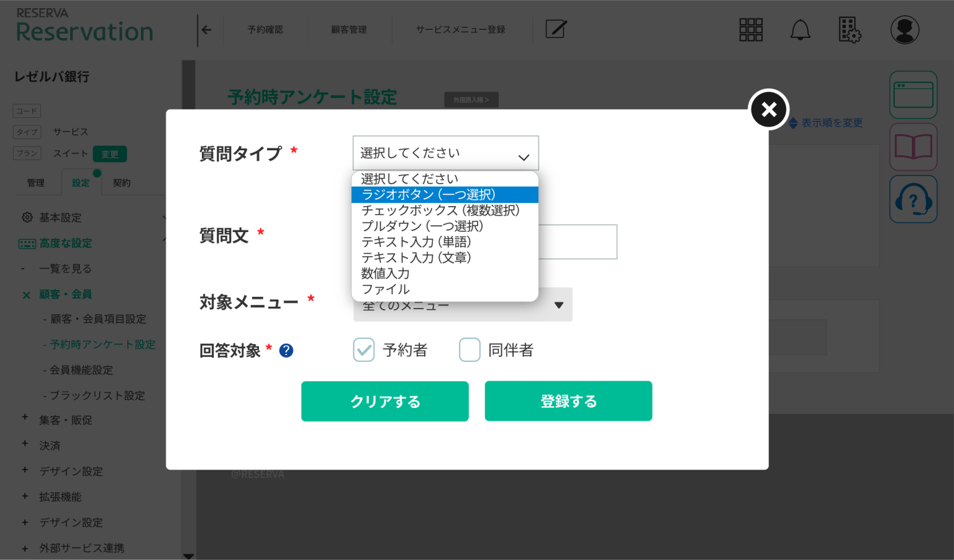
Task: Open the 質問タイプ dropdown
Action: click(x=446, y=153)
